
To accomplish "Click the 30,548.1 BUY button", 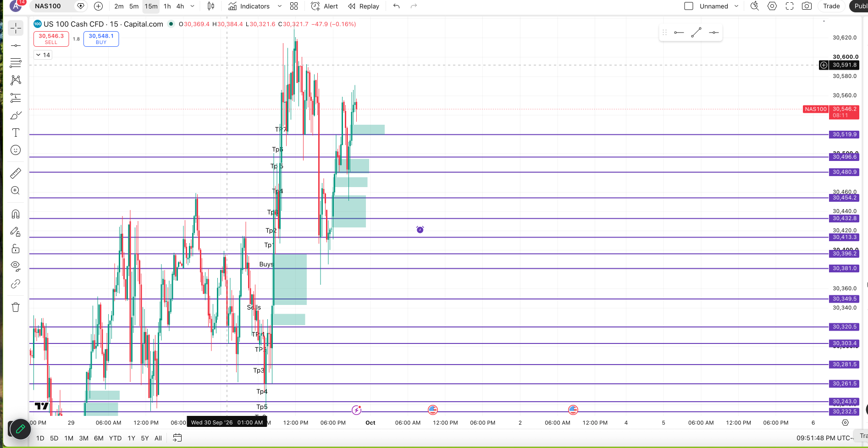I will (x=101, y=39).
